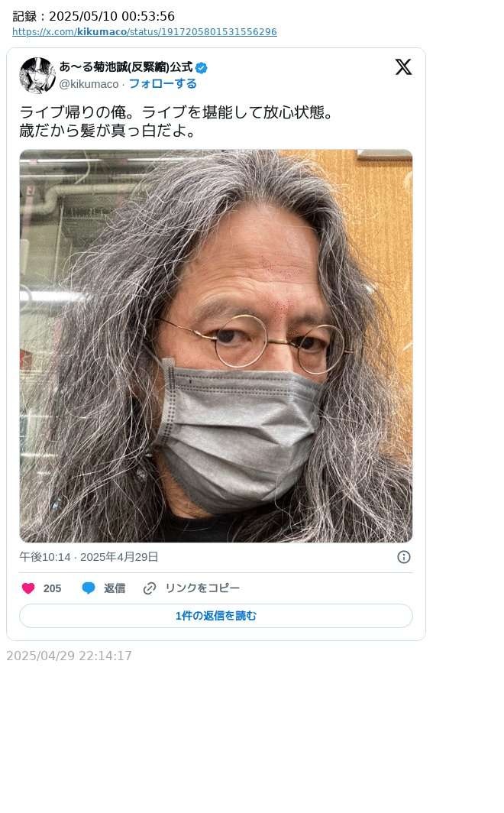Click the chain link copy icon
The width and height of the screenshot is (504, 813).
point(149,588)
